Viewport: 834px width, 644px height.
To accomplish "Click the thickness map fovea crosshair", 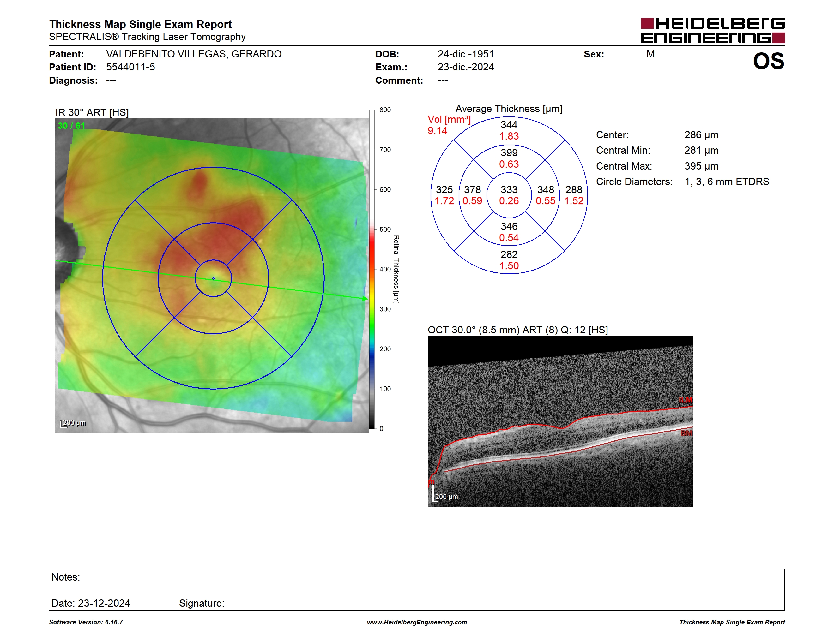I will [x=214, y=278].
